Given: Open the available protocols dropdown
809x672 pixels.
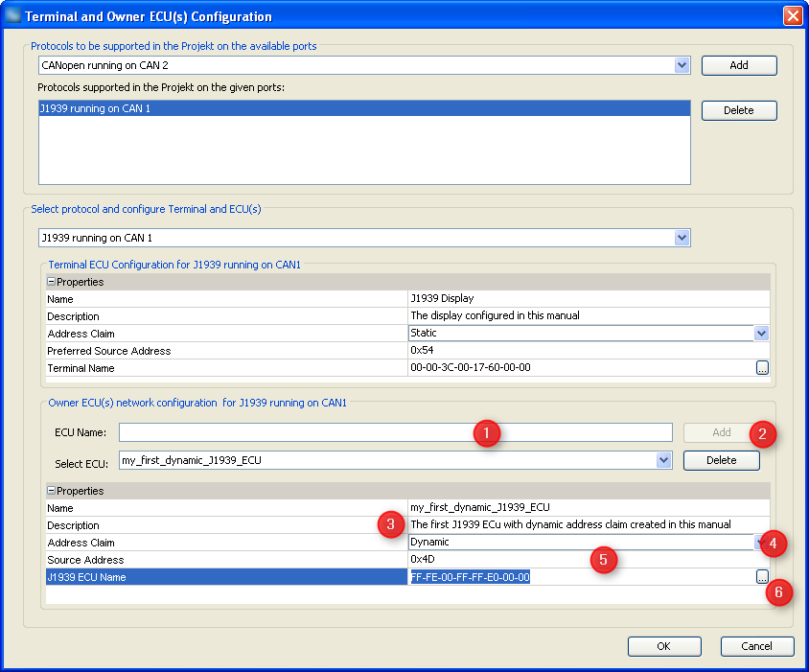Looking at the screenshot, I should [x=682, y=65].
